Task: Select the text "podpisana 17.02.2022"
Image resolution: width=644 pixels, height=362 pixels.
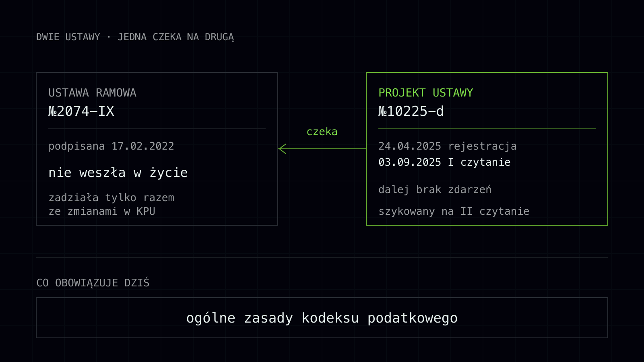Action: [x=111, y=146]
